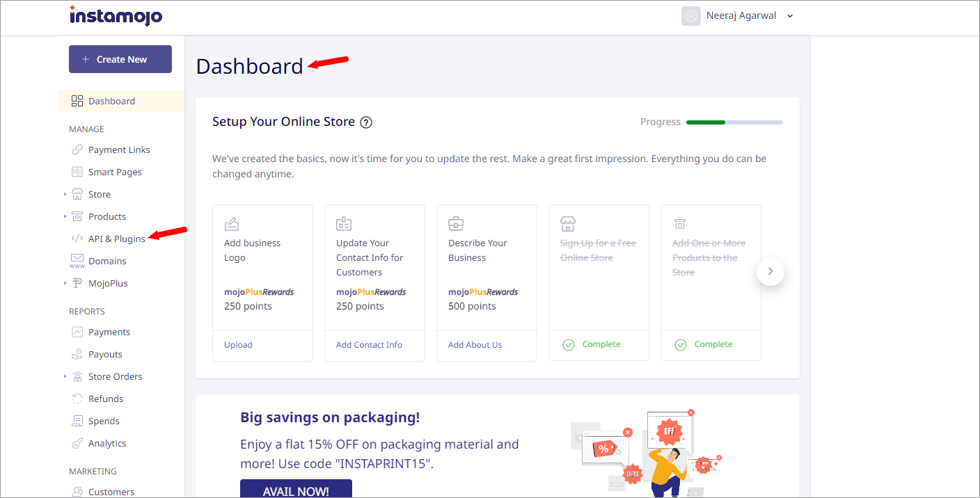Expand the Products sidebar section
The image size is (980, 498).
pos(65,216)
